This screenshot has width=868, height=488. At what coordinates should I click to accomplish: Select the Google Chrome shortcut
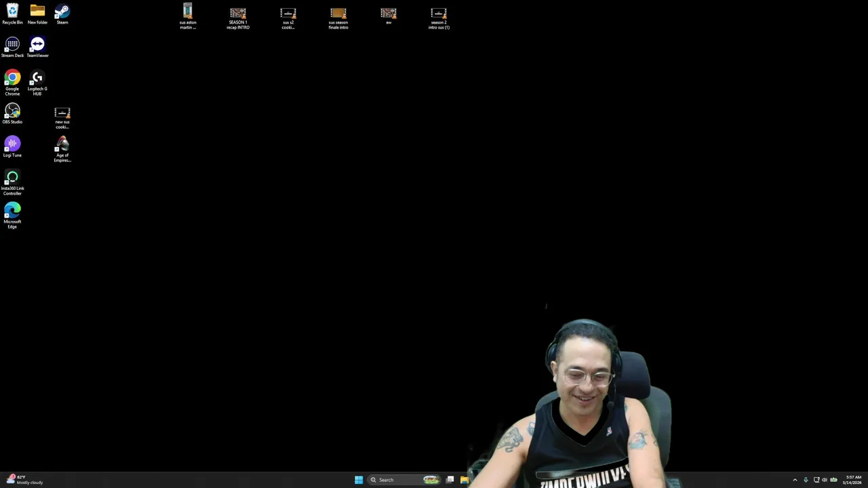click(12, 83)
